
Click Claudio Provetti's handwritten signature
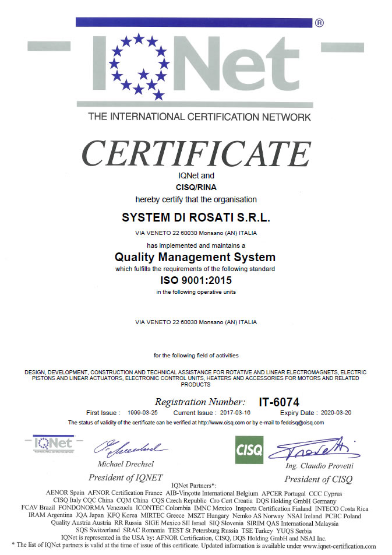(314, 448)
